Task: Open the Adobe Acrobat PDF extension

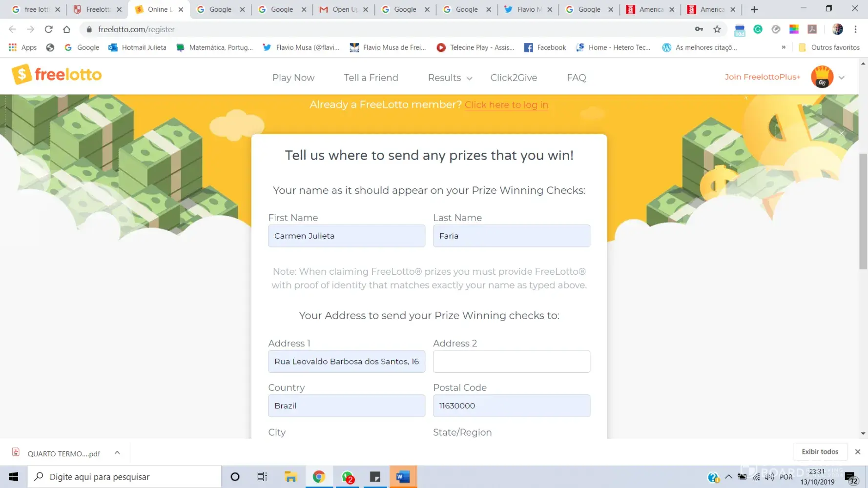Action: (x=812, y=29)
